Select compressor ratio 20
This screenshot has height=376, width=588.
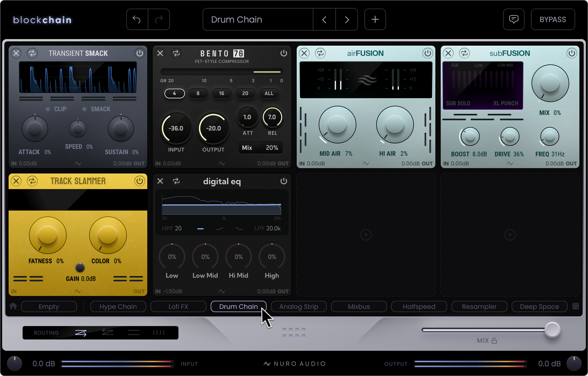(245, 93)
